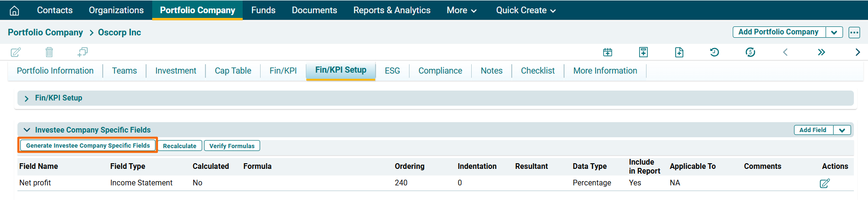
Task: Open the Add Field dropdown arrow
Action: [x=842, y=130]
